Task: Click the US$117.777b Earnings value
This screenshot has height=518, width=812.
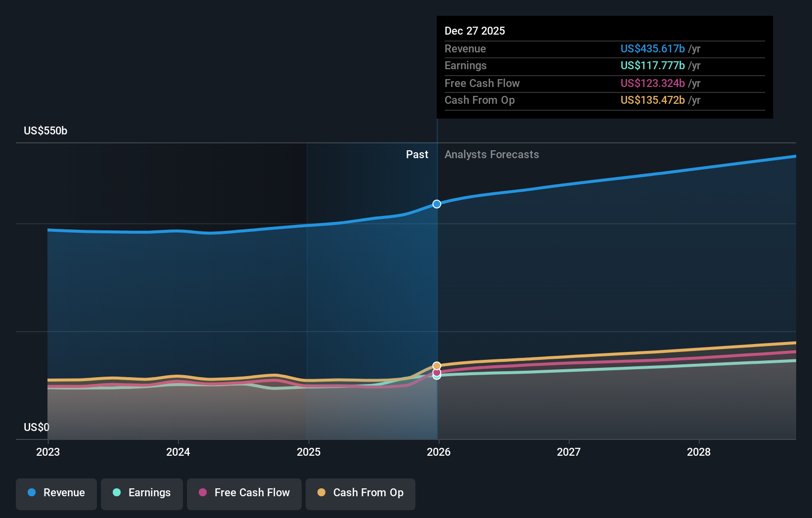Action: point(653,65)
